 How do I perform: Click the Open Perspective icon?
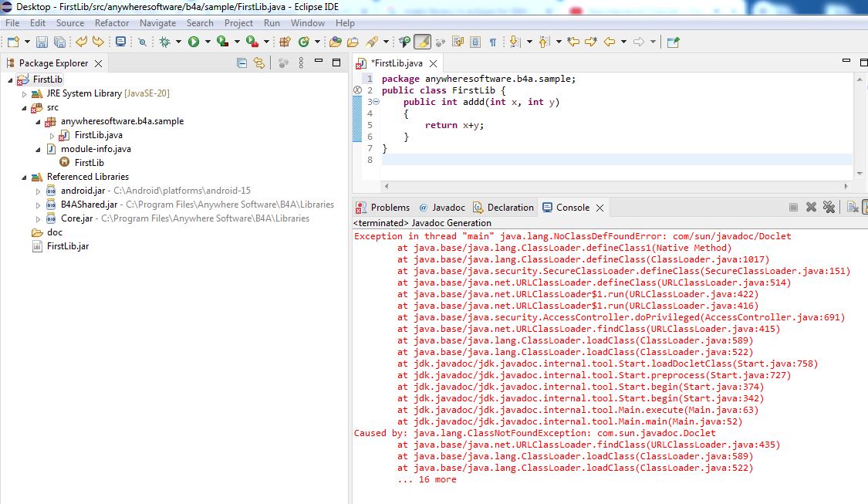(673, 42)
